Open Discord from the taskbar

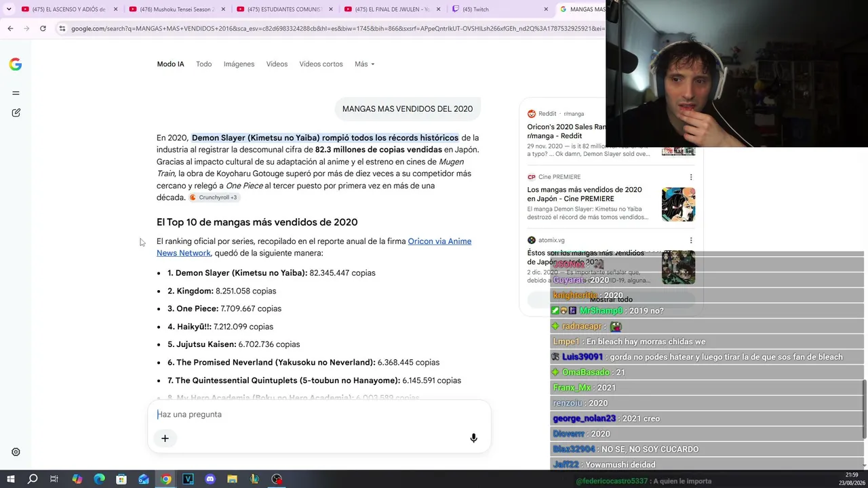pos(210,479)
